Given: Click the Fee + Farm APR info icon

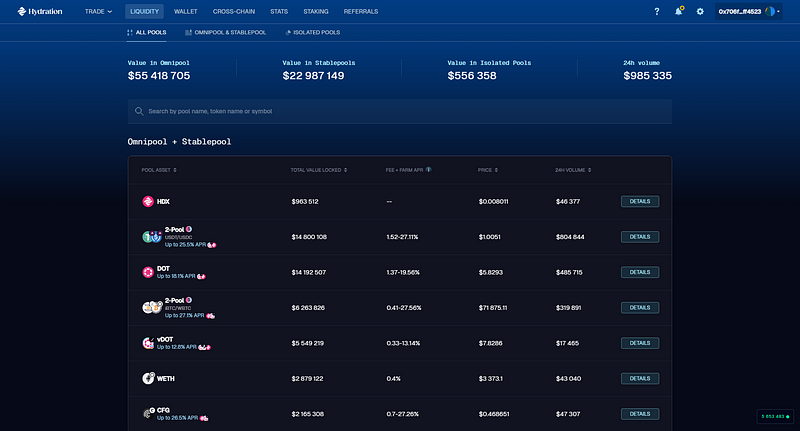Looking at the screenshot, I should pyautogui.click(x=429, y=170).
